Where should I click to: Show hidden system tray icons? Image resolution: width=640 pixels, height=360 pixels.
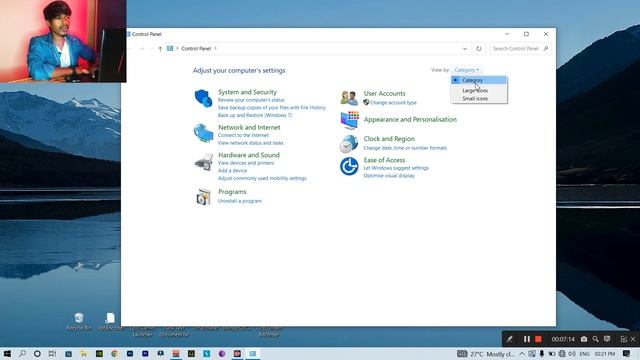coord(522,354)
